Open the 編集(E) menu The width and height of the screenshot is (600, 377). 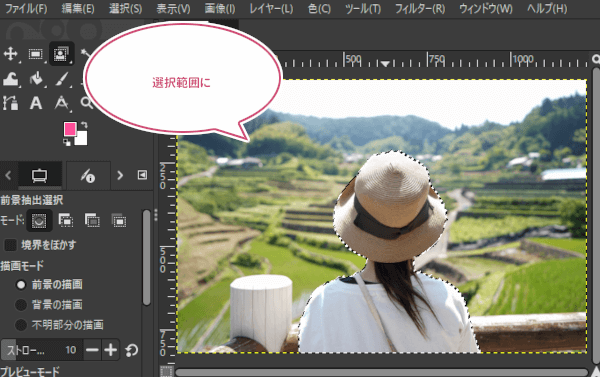[x=78, y=8]
